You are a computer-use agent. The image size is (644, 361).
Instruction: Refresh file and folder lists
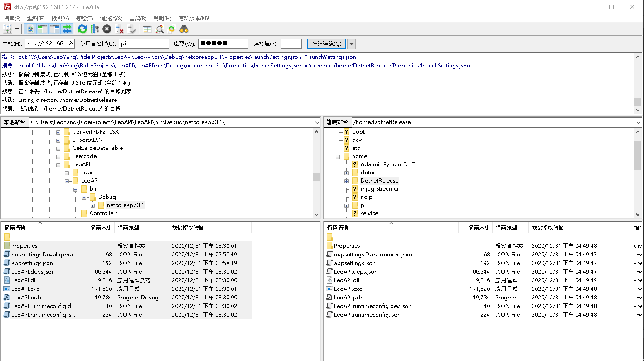point(82,29)
